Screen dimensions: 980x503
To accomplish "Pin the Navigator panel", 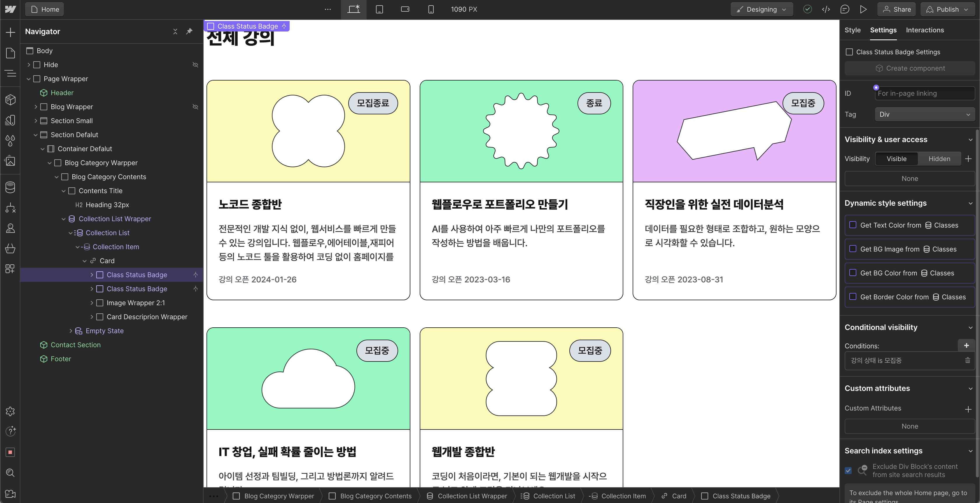I will pyautogui.click(x=189, y=32).
